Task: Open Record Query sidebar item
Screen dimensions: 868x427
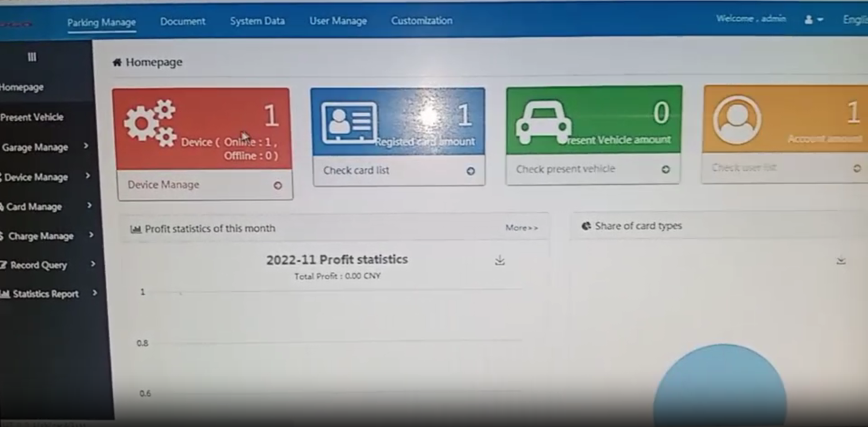Action: 38,265
